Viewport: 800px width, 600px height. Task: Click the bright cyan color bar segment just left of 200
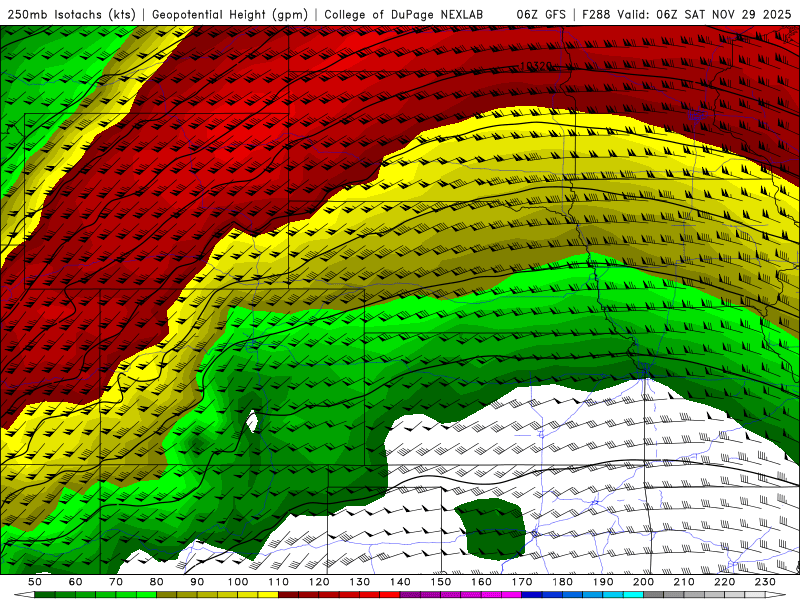point(633,595)
